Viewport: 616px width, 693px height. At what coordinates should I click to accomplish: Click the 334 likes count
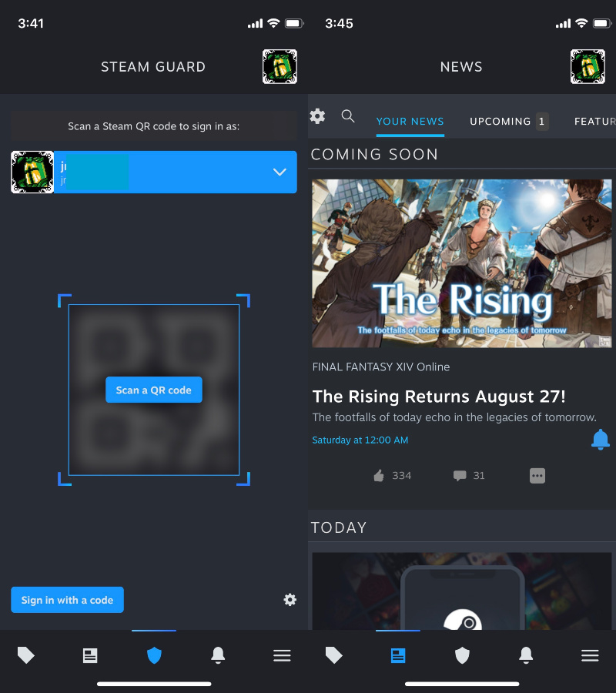(x=402, y=476)
